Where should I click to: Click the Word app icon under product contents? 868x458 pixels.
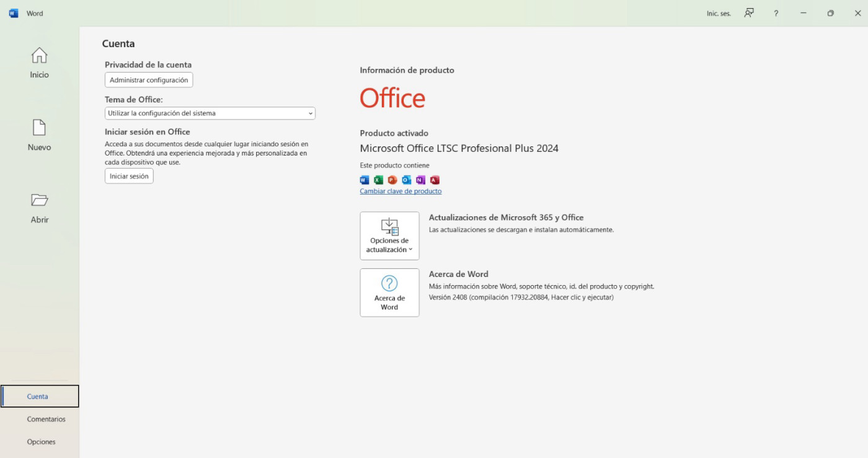click(365, 180)
